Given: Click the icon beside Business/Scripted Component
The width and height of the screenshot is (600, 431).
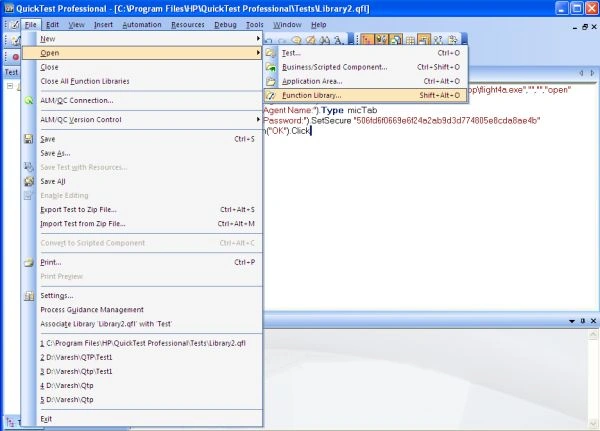Looking at the screenshot, I should 271,67.
